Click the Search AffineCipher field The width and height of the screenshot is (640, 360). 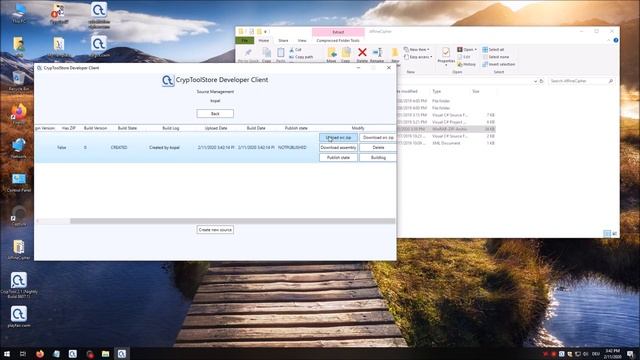582,81
